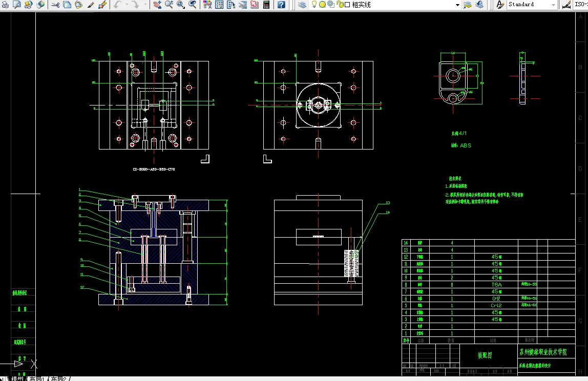The height and width of the screenshot is (381, 588).
Task: Expand the Undo history dropdown arrow
Action: coord(127,5)
